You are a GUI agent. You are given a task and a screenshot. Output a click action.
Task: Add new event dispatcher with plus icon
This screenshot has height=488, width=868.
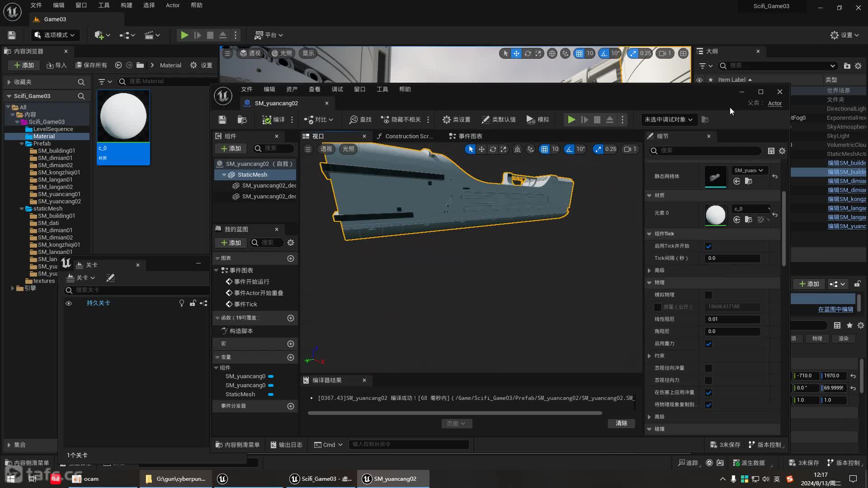291,406
